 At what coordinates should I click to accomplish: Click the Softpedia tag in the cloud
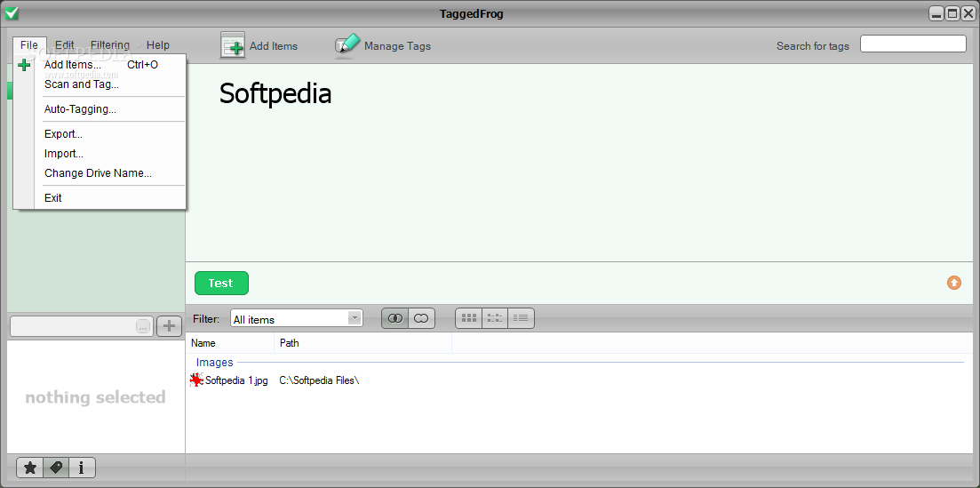tap(275, 94)
